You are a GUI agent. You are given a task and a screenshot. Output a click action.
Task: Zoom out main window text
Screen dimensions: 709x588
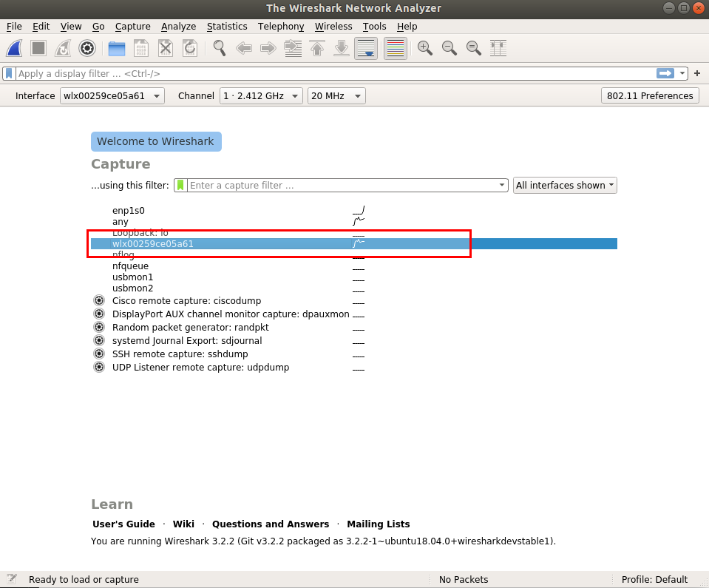click(x=450, y=48)
